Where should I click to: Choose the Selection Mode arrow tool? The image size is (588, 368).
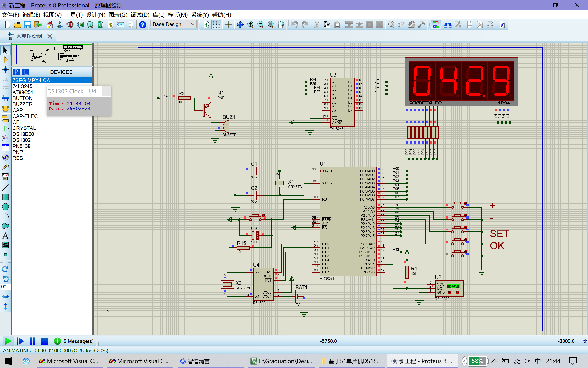tap(5, 50)
